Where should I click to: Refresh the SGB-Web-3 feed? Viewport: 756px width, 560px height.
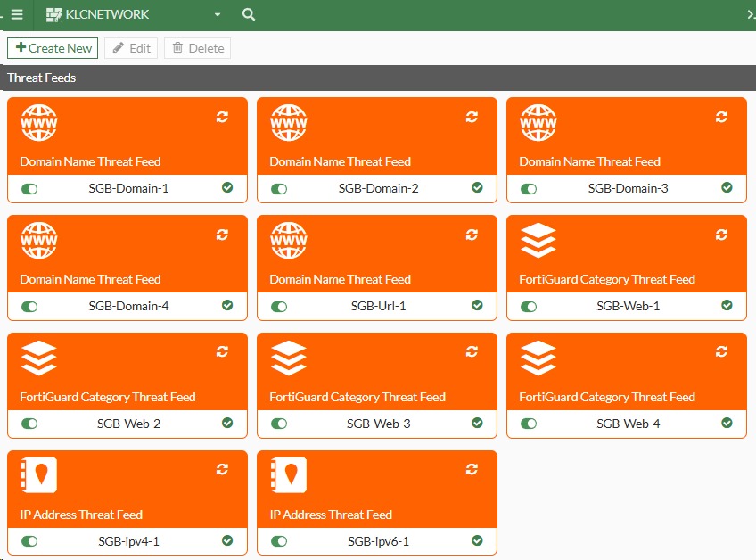[472, 351]
